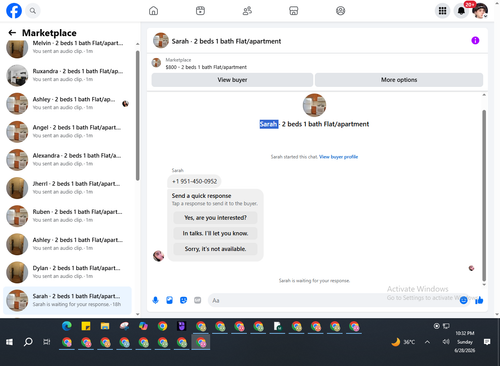The width and height of the screenshot is (500, 366).
Task: Select Sarah's conversation waiting for response
Action: coord(67,300)
